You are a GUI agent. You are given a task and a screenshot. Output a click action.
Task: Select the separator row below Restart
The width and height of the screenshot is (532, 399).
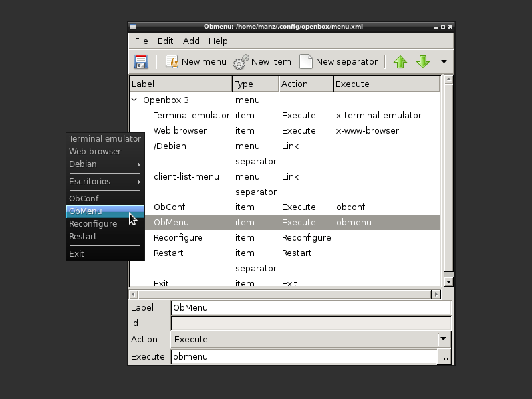pyautogui.click(x=285, y=268)
